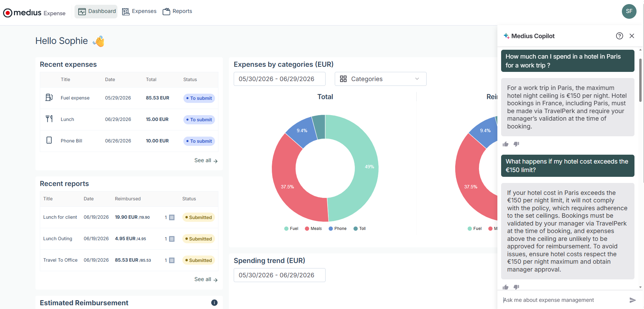This screenshot has height=309, width=644.
Task: Toggle Fuel legend in the Reimbursed chart
Action: point(475,229)
